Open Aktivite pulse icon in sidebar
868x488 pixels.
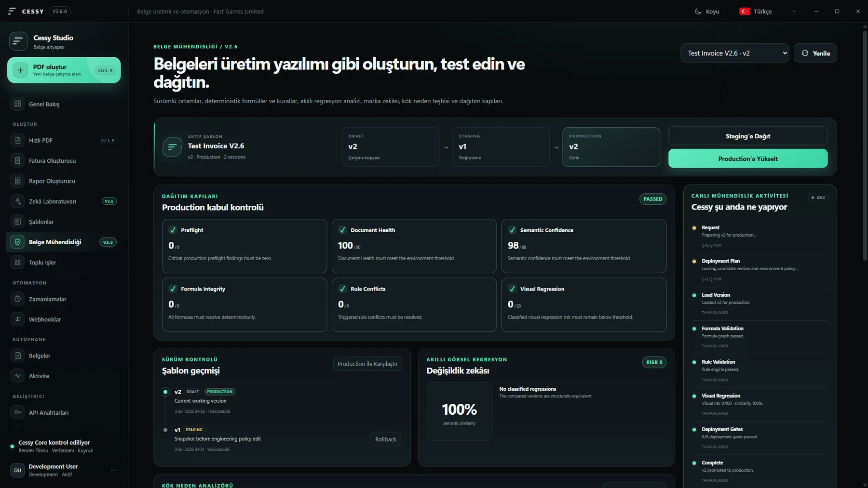coord(18,376)
